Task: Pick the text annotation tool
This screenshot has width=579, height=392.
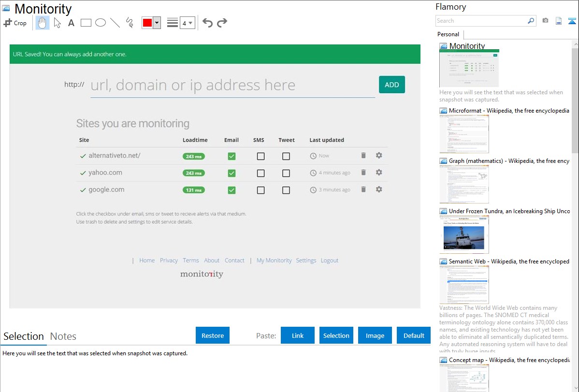Action: point(71,23)
